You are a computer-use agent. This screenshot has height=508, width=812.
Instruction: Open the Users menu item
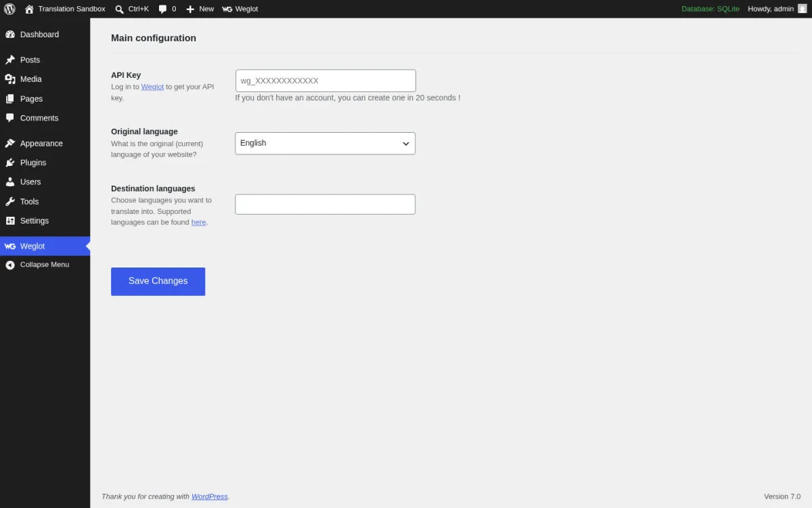tap(45, 182)
